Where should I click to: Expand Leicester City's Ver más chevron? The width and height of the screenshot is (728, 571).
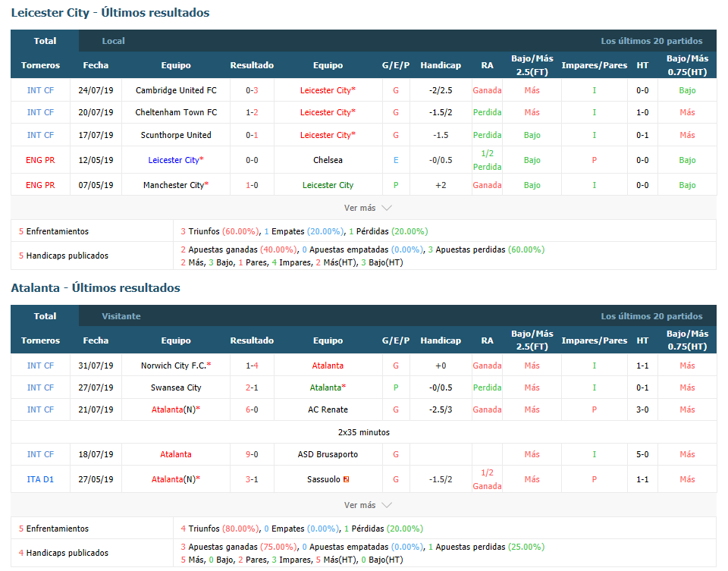(386, 208)
